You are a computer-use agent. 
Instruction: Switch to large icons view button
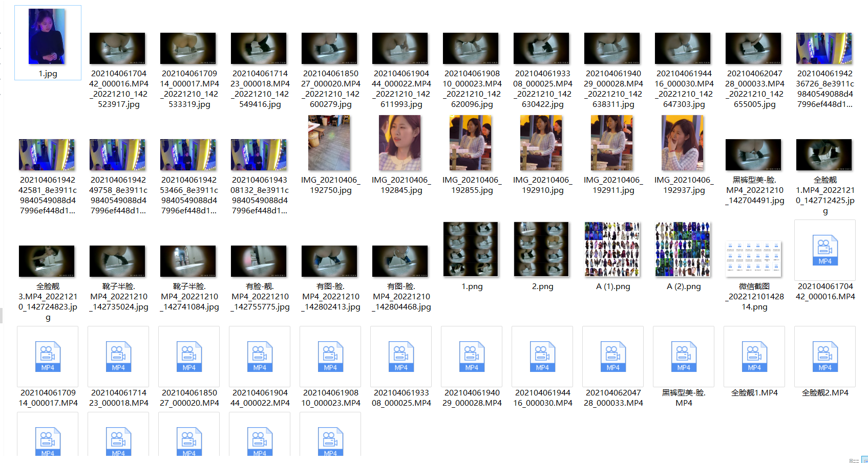click(x=864, y=460)
